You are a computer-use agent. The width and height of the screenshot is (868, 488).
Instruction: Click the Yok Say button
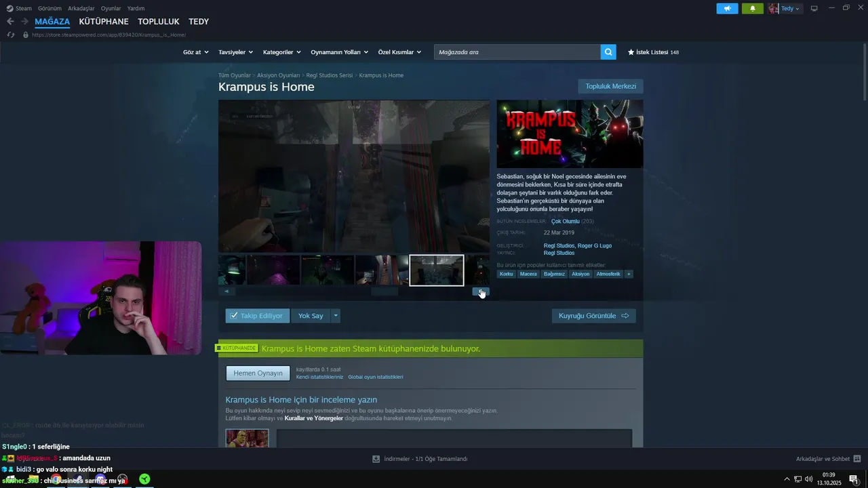pos(311,316)
